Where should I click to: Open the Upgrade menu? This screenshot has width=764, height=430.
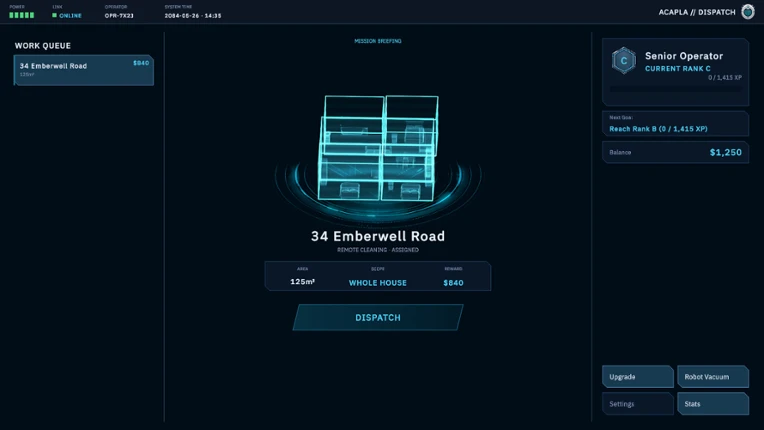tap(638, 376)
